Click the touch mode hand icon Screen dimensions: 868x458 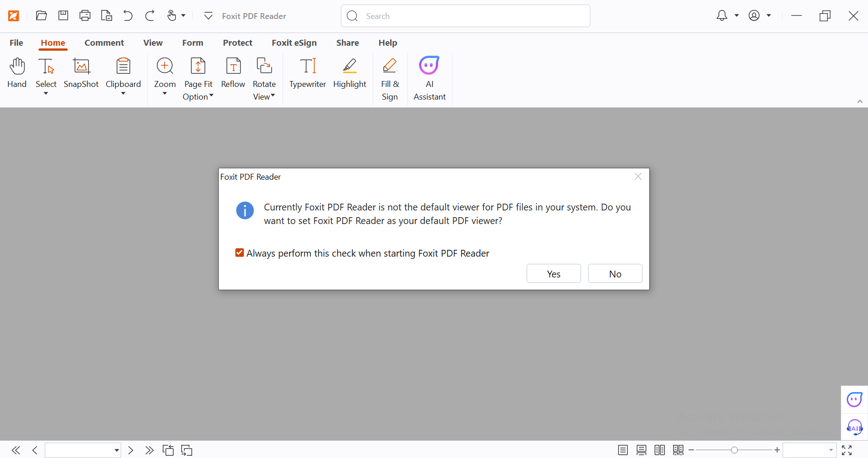[172, 16]
